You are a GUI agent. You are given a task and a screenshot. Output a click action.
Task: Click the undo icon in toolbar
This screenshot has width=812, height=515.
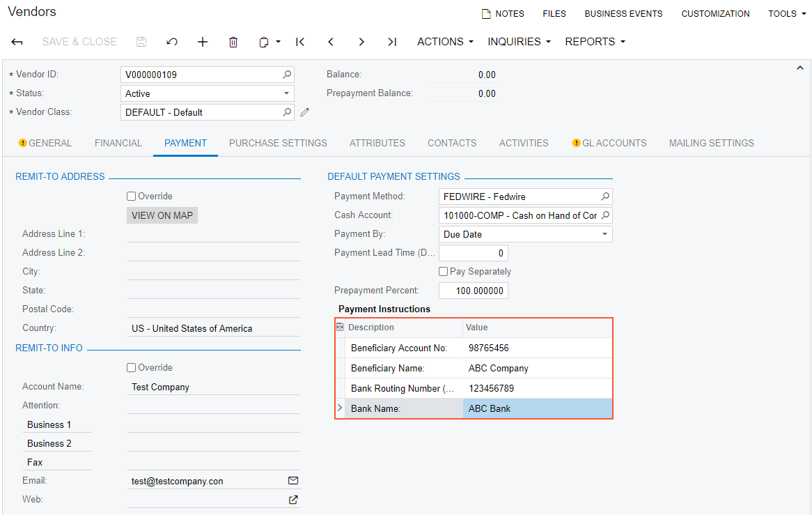(172, 42)
